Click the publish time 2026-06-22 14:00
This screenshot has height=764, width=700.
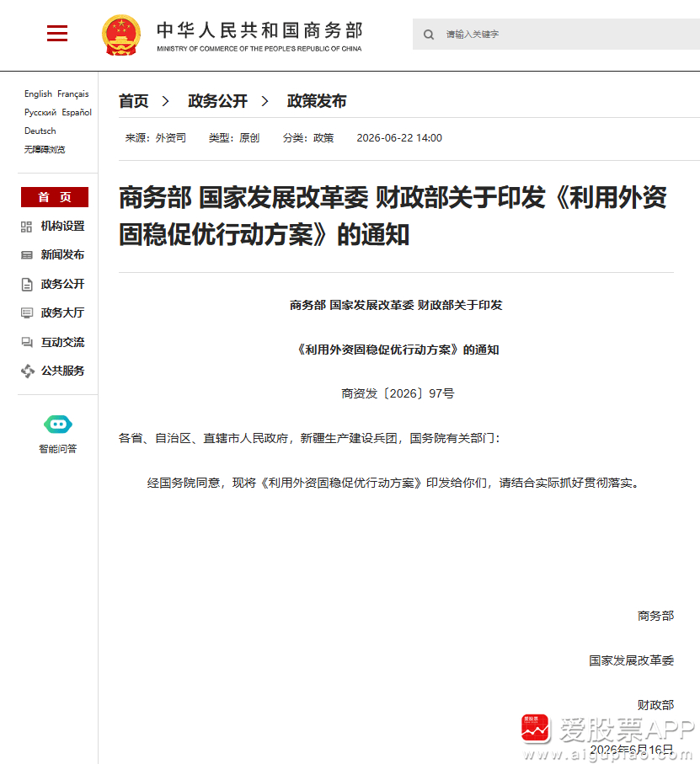click(399, 138)
